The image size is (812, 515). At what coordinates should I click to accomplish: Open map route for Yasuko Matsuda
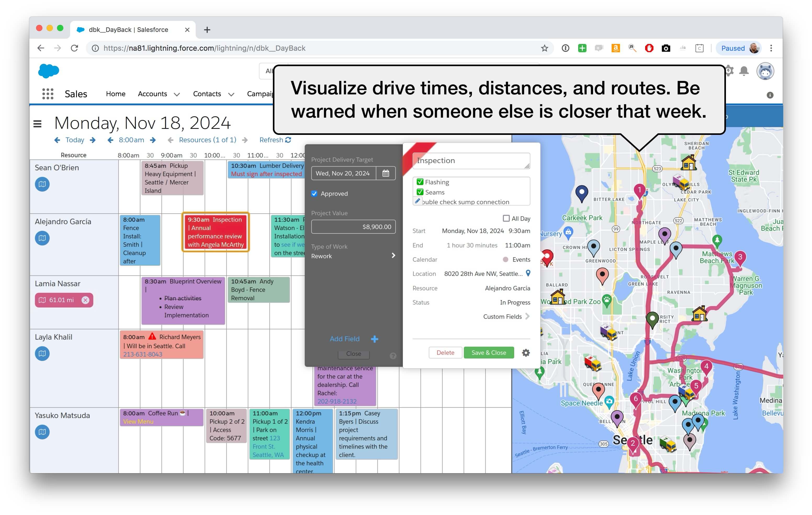(x=42, y=432)
